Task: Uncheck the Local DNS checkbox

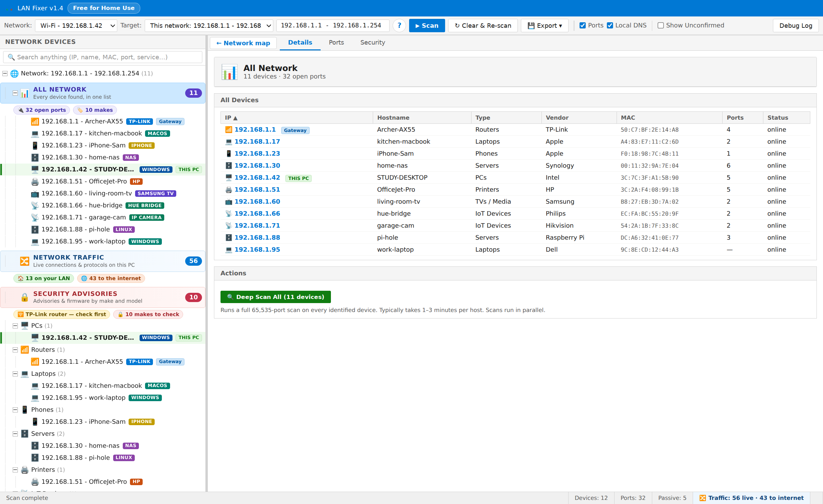Action: [610, 25]
